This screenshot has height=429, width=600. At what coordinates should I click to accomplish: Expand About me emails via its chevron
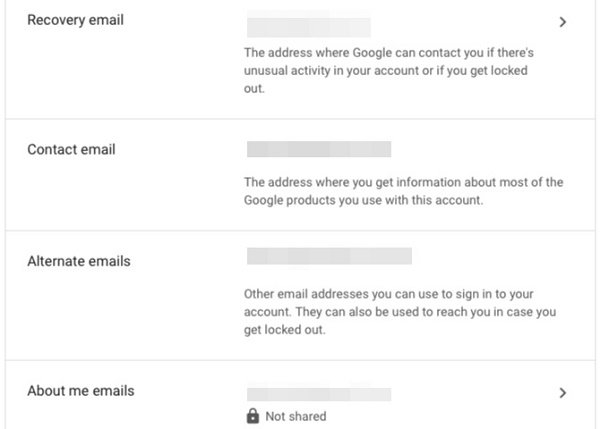click(x=563, y=392)
